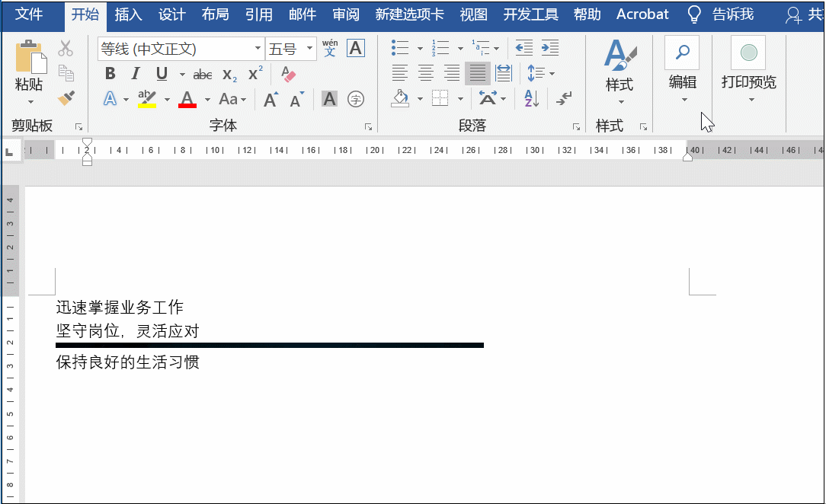Click the Borders grid icon
The width and height of the screenshot is (826, 504).
coord(440,98)
